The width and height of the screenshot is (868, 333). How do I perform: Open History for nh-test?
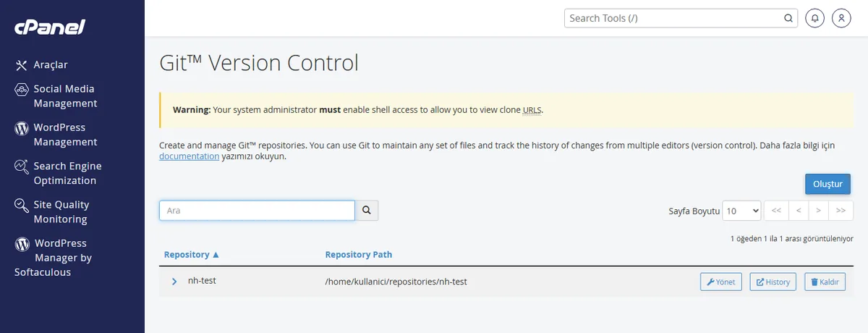tap(773, 282)
